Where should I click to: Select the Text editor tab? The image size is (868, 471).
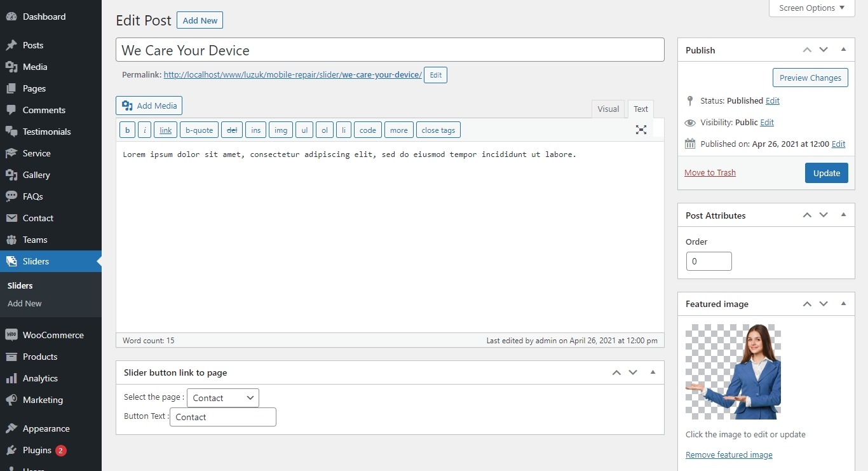tap(641, 109)
